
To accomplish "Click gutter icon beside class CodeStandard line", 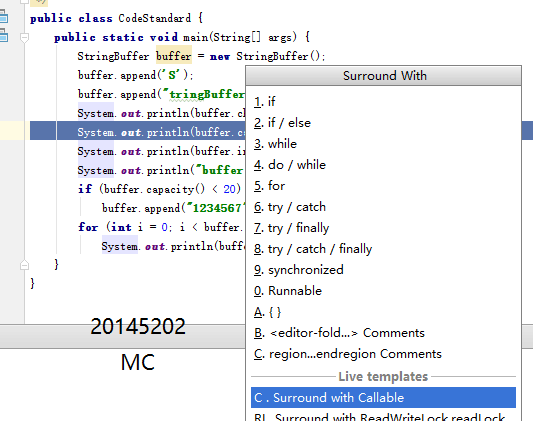I will (3, 16).
